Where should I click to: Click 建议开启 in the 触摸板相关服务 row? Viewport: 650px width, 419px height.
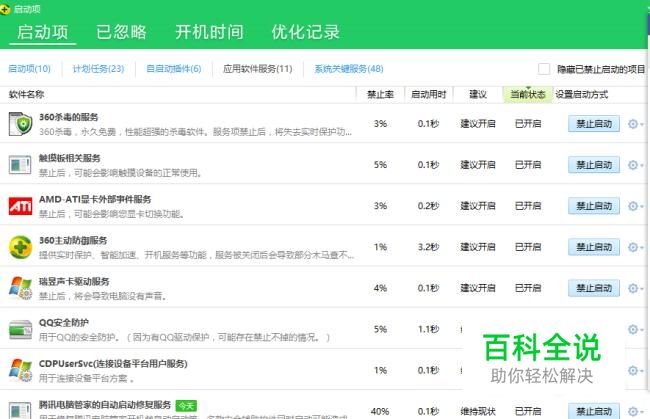click(x=478, y=165)
